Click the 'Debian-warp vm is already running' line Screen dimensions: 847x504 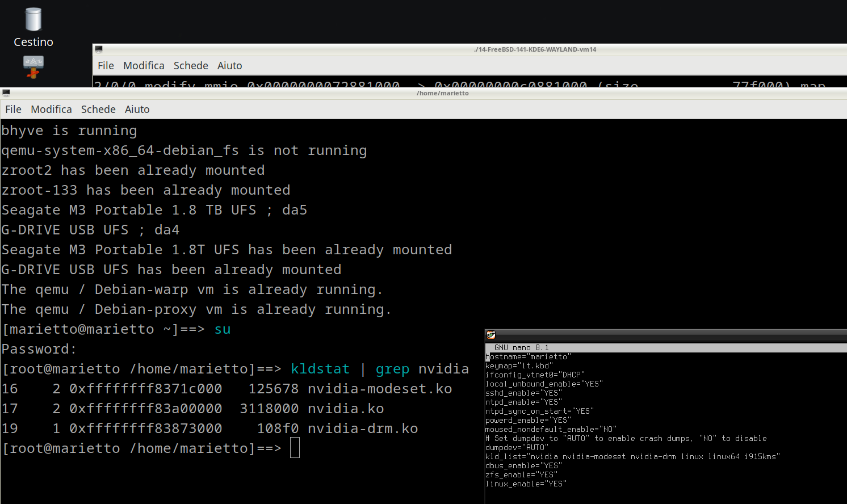click(192, 289)
